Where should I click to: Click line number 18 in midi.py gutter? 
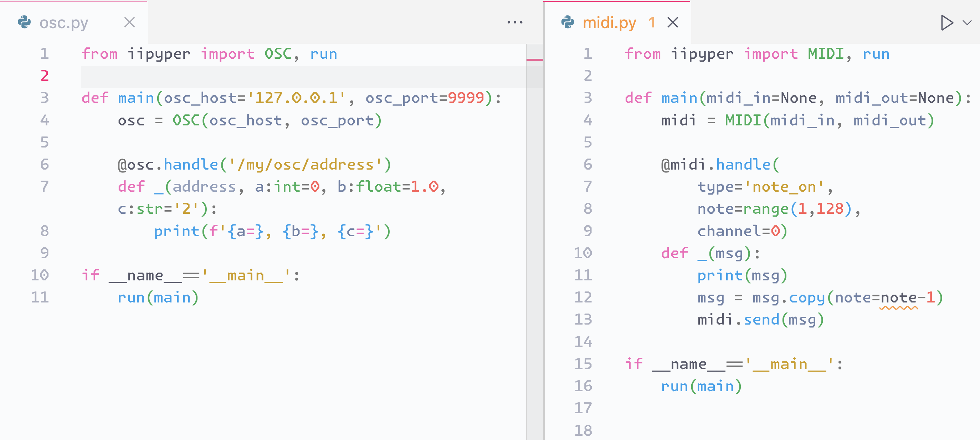583,430
